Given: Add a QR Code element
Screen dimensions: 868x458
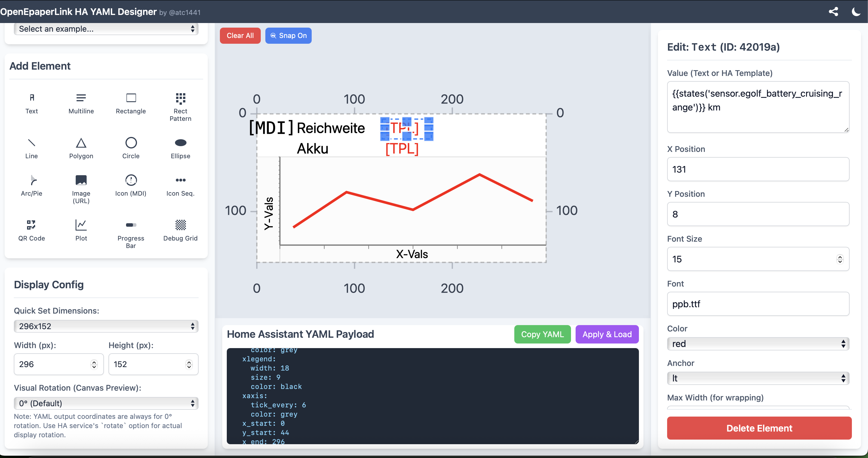Looking at the screenshot, I should [x=31, y=230].
